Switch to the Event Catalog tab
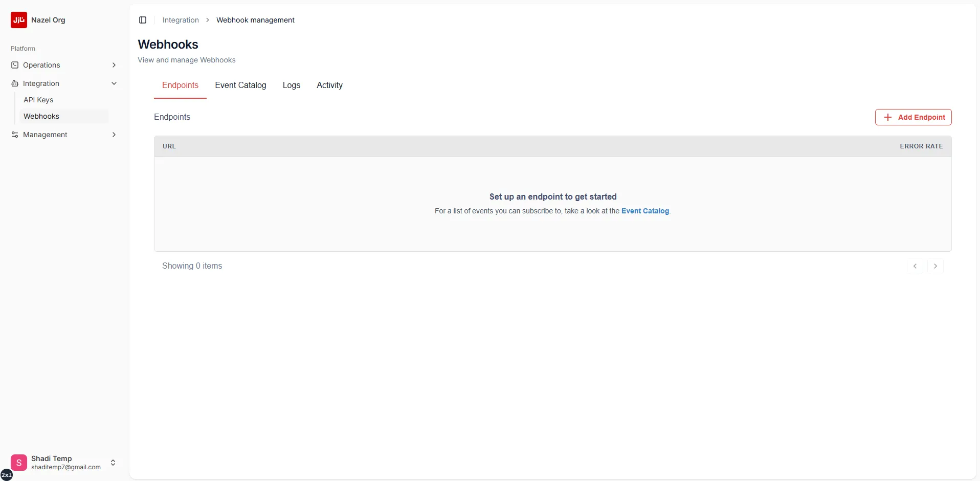Viewport: 980px width, 481px height. [240, 85]
